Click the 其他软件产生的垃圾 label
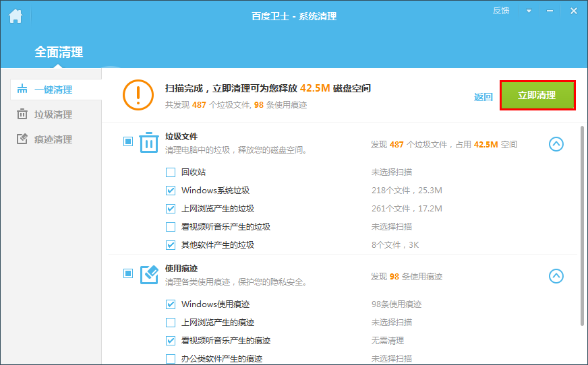 coord(218,245)
